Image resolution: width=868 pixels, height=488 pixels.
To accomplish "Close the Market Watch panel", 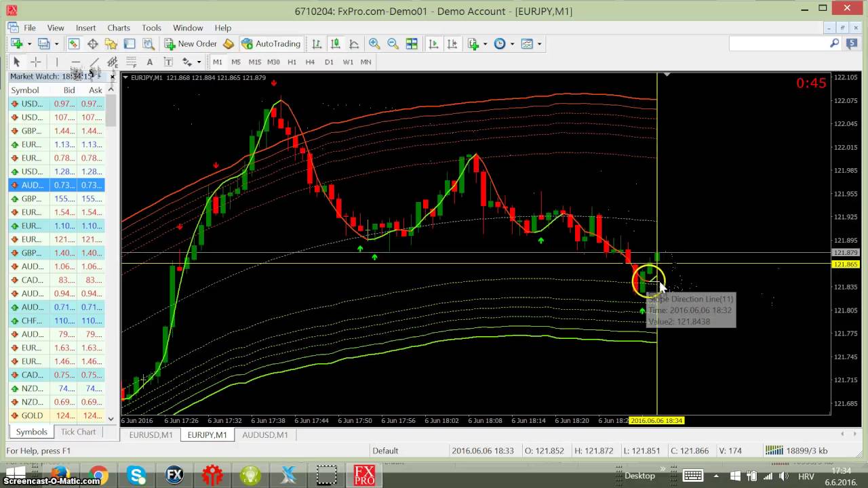I will [x=113, y=77].
